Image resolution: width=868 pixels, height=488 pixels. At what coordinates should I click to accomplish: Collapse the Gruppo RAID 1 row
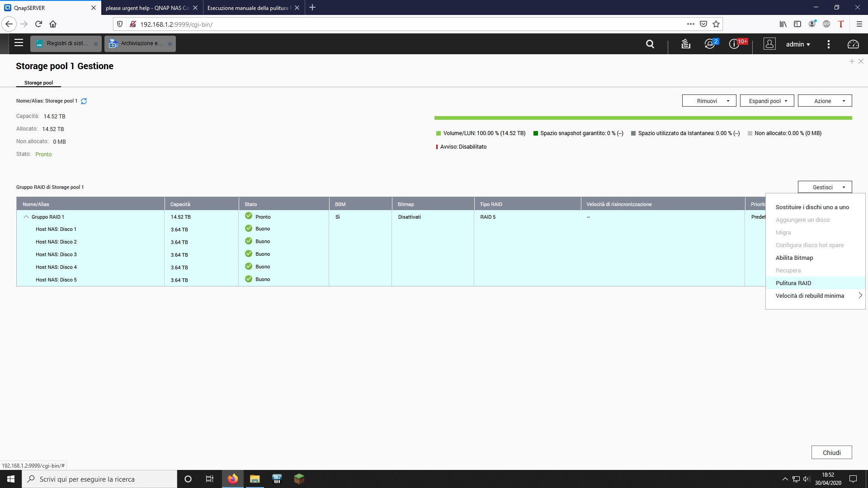(26, 217)
